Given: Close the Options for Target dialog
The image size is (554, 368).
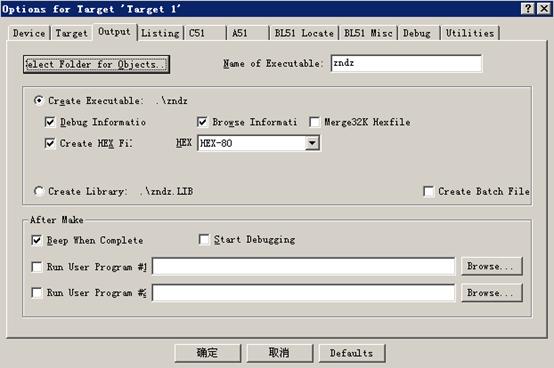Looking at the screenshot, I should 543,8.
